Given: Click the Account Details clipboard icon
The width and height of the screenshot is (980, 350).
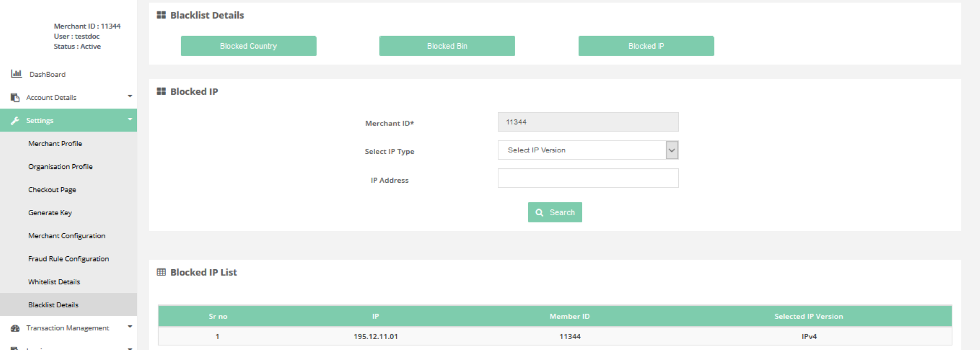Looking at the screenshot, I should tap(15, 97).
